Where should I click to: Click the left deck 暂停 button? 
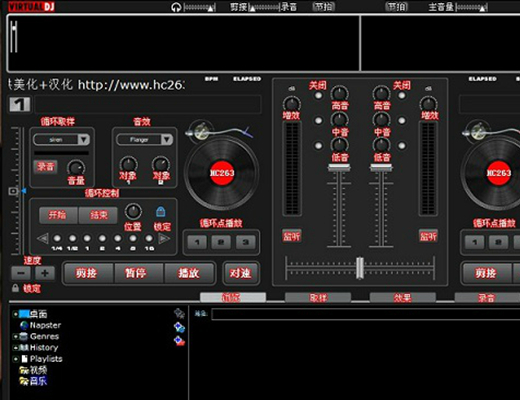(139, 273)
